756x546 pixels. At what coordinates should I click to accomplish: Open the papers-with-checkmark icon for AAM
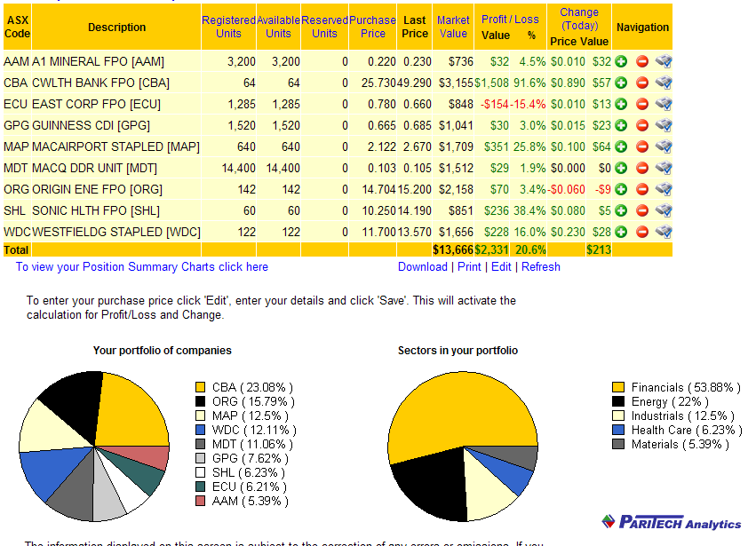664,61
